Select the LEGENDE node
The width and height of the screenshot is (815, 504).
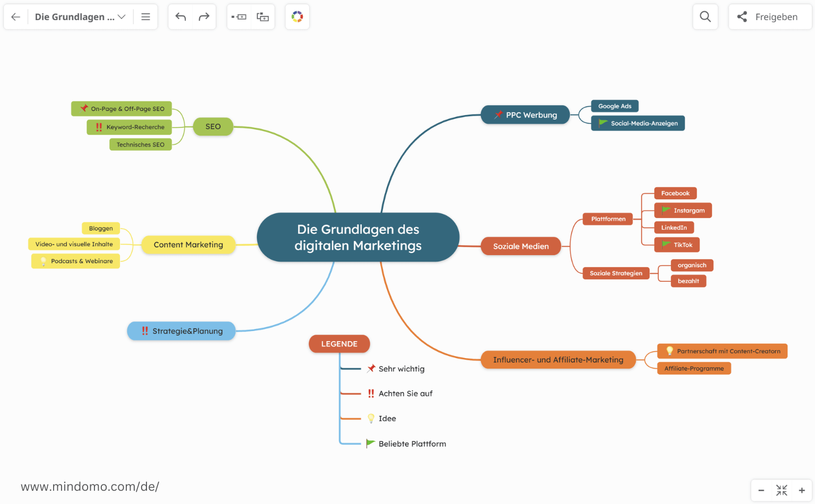339,344
